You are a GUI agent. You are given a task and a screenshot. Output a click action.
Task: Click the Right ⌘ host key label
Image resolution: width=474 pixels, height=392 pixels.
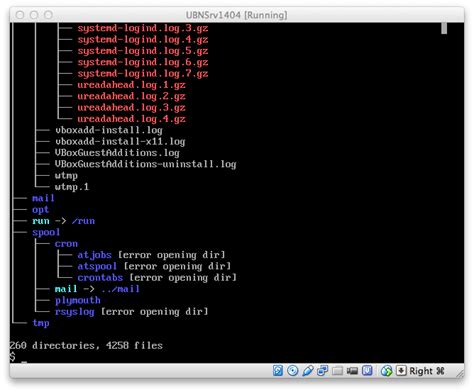coord(427,371)
